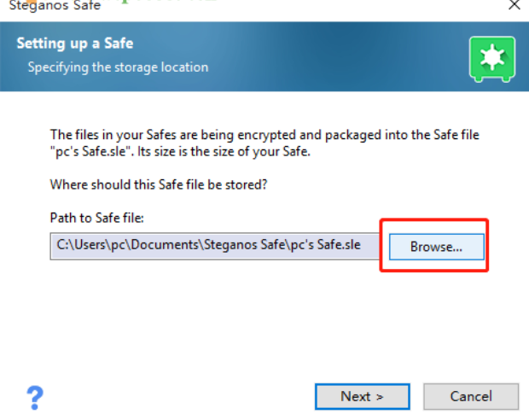The width and height of the screenshot is (529, 420).
Task: Click "Where should this Safe file be stored?"
Action: (x=159, y=184)
